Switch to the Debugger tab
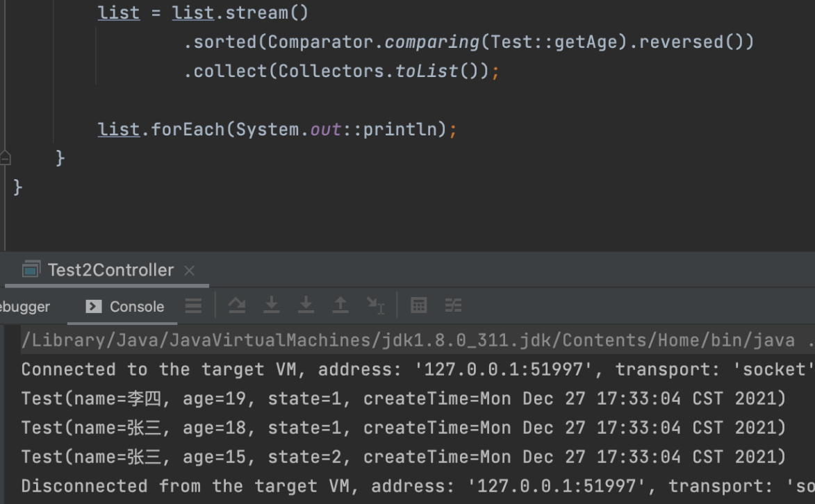Image resolution: width=815 pixels, height=504 pixels. (x=25, y=307)
